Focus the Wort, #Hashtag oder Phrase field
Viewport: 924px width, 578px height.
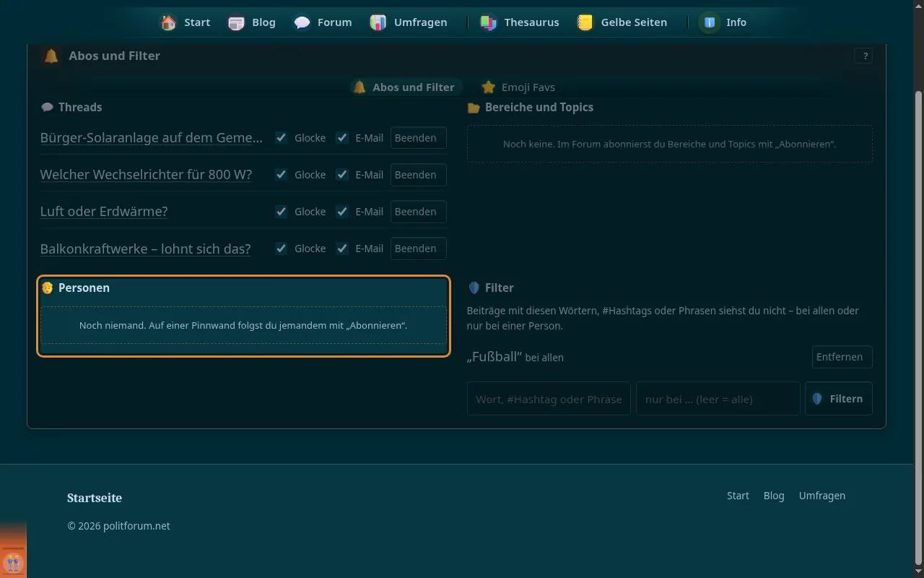549,399
